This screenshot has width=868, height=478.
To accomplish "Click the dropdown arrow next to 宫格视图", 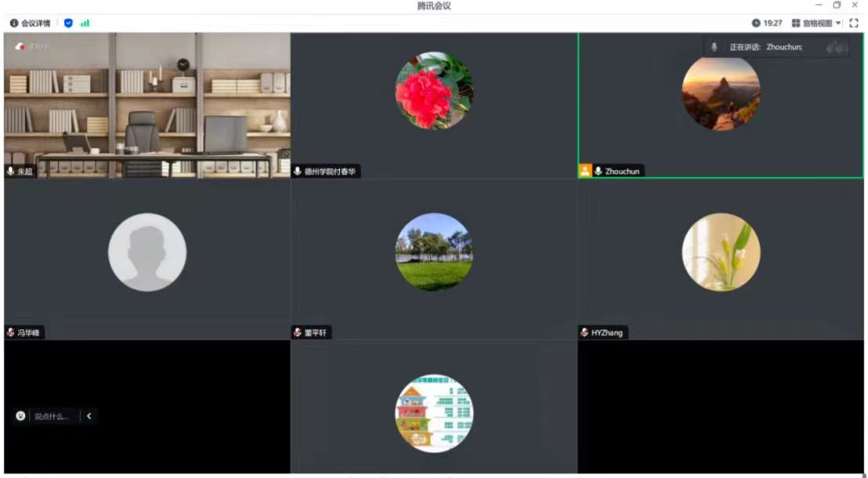I will point(838,24).
